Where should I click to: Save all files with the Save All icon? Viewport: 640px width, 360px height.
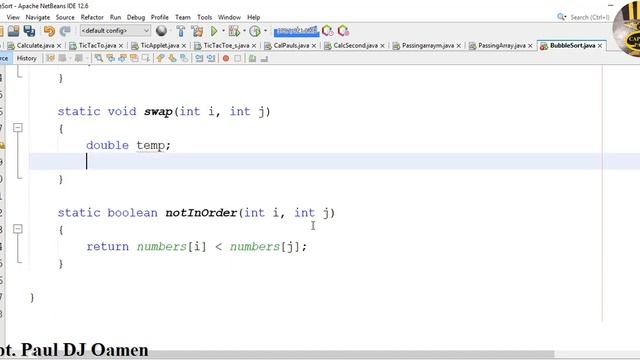[29, 31]
